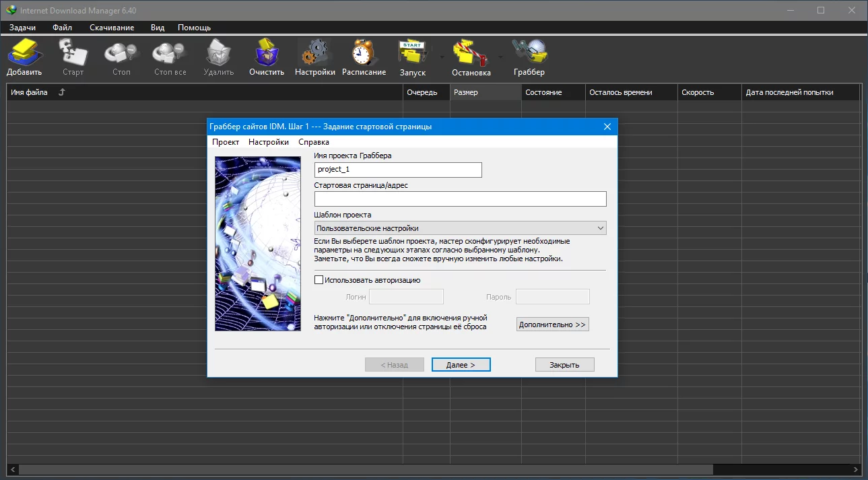This screenshot has height=480, width=868.
Task: Close the grabber dialog with the X
Action: pyautogui.click(x=607, y=127)
